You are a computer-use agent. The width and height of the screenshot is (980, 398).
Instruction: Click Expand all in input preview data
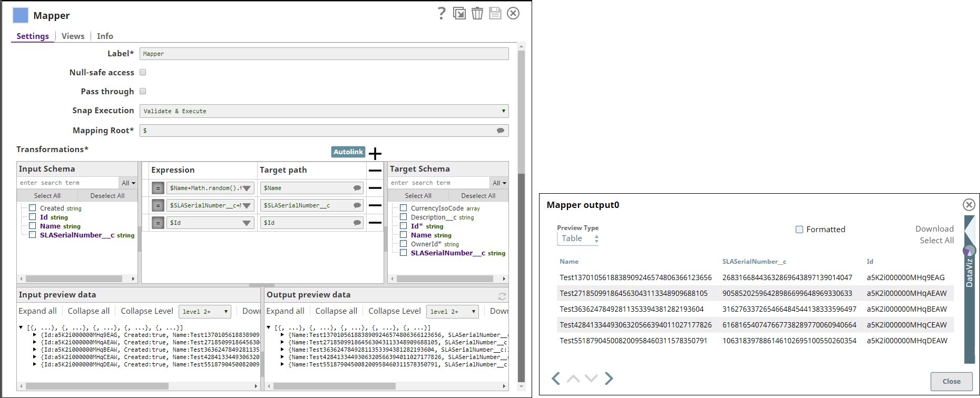pyautogui.click(x=37, y=311)
